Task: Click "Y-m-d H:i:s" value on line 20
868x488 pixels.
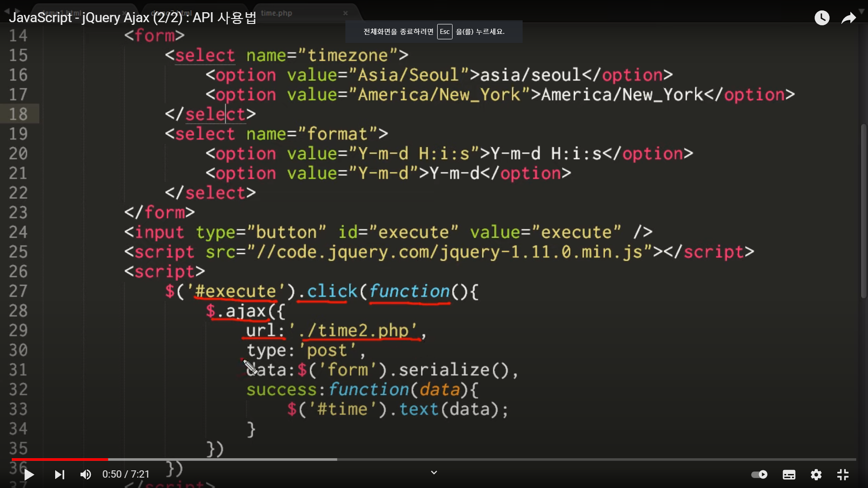Action: 414,154
